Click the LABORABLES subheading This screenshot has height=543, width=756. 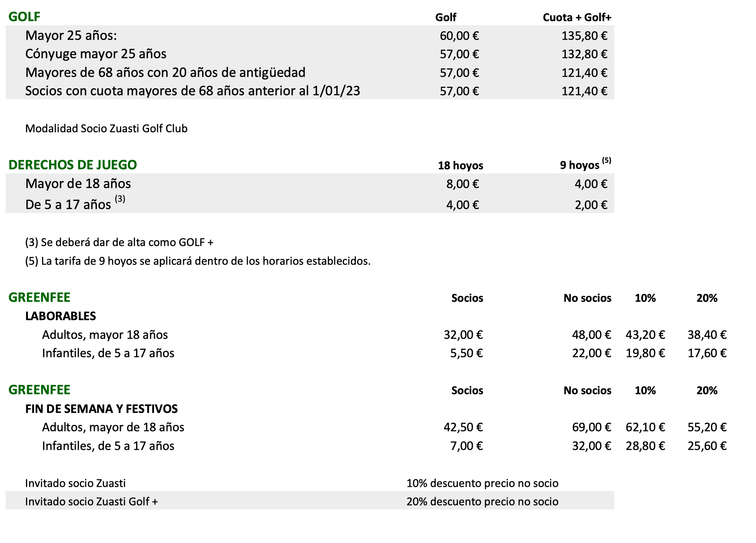[x=60, y=316]
